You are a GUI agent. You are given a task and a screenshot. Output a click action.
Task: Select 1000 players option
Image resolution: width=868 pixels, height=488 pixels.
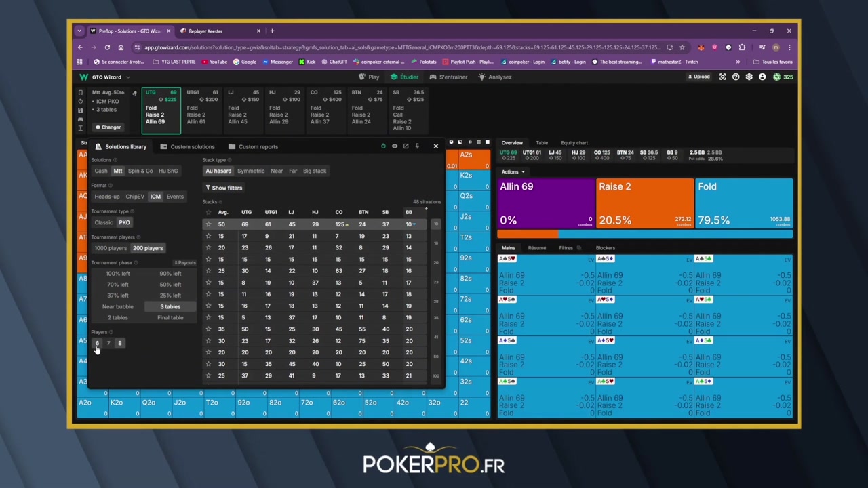(111, 248)
